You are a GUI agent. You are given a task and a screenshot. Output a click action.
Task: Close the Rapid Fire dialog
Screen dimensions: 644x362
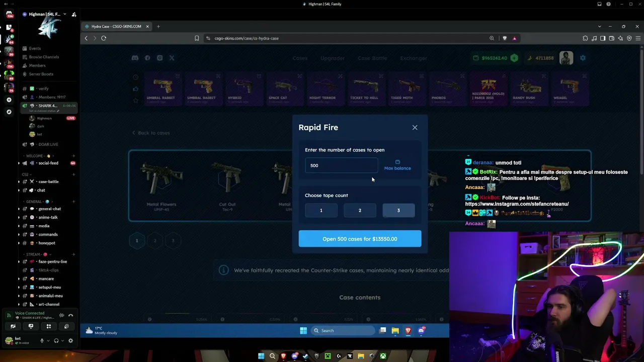coord(415,128)
